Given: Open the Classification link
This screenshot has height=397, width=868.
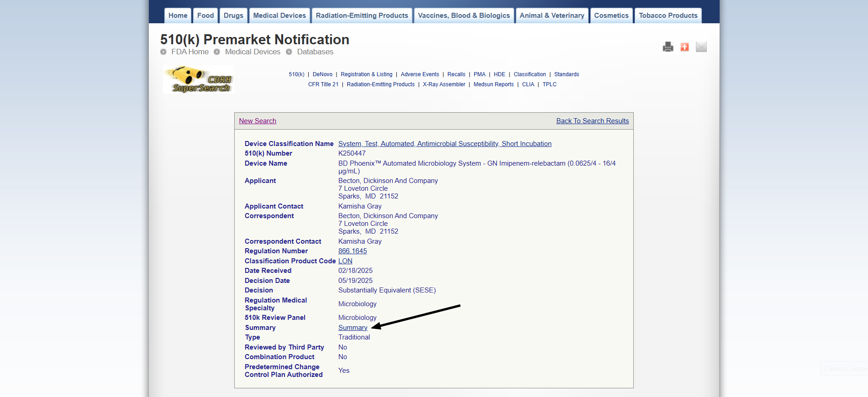Looking at the screenshot, I should coord(530,74).
